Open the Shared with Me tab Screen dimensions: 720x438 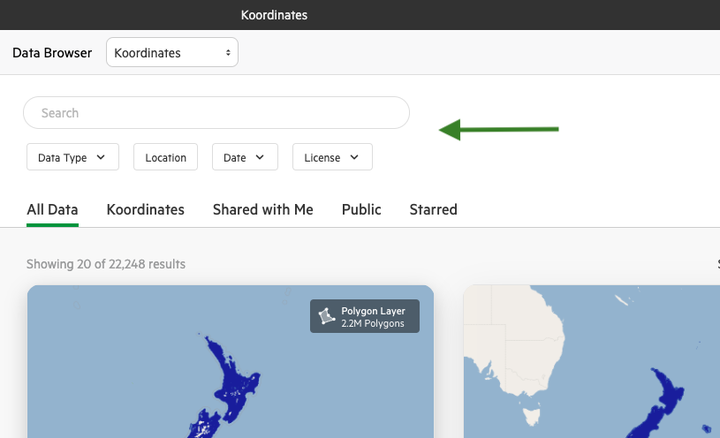(x=263, y=210)
